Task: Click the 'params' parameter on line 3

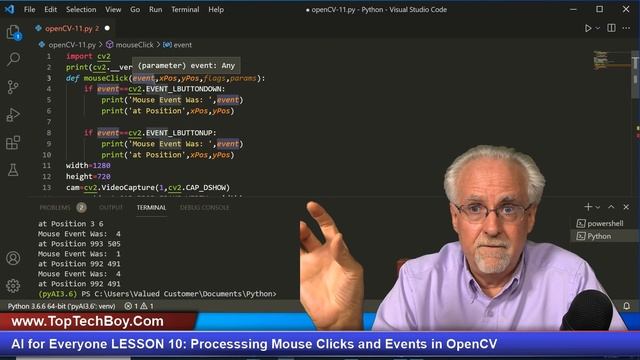Action: coord(243,78)
